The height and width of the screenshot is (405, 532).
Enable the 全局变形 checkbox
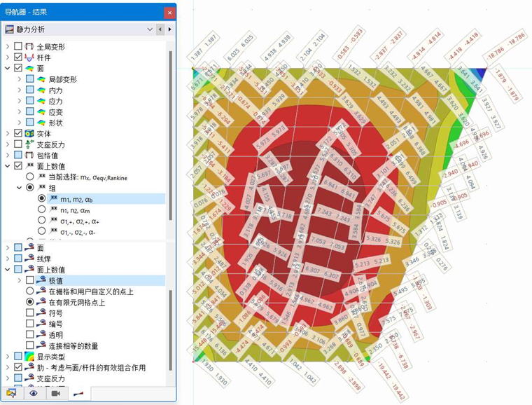(18, 46)
